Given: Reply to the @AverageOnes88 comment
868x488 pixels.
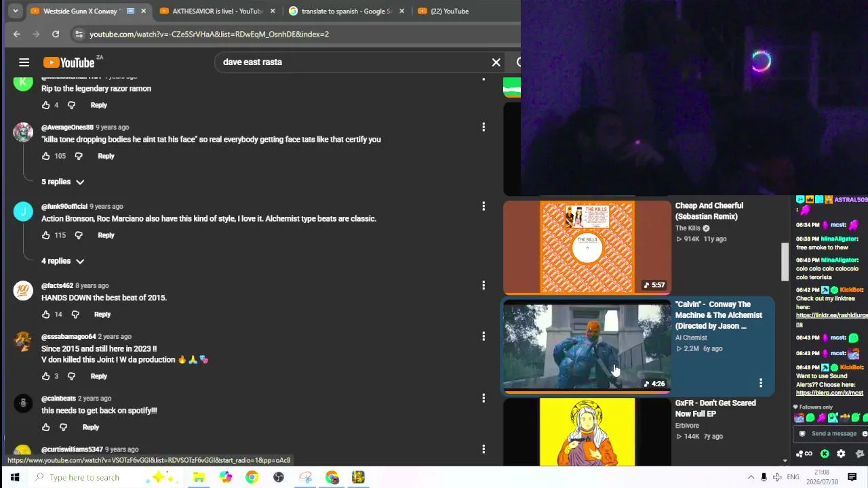Looking at the screenshot, I should pos(106,156).
